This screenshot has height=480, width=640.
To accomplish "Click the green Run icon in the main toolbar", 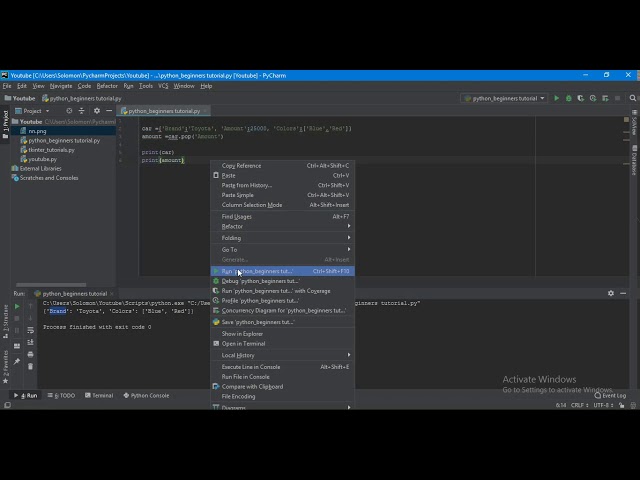I will click(556, 98).
